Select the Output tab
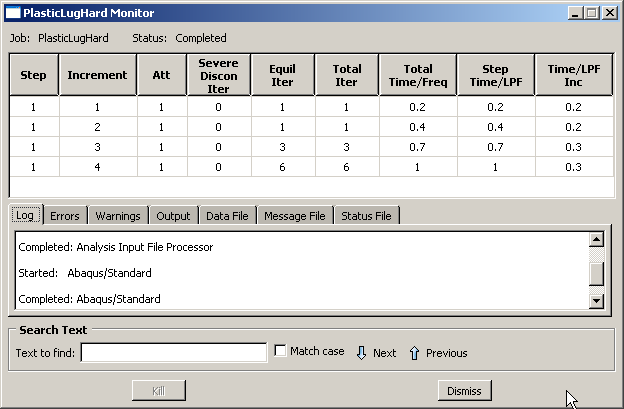 (173, 216)
